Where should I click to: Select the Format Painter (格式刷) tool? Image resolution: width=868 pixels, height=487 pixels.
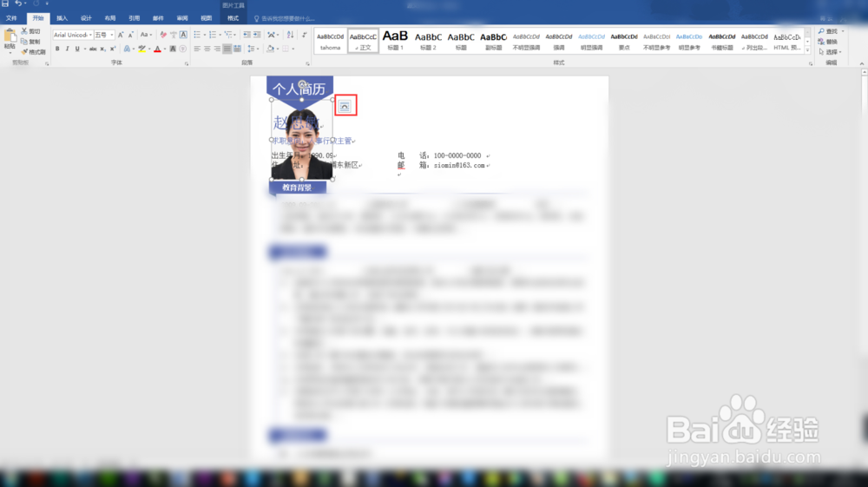(x=33, y=51)
